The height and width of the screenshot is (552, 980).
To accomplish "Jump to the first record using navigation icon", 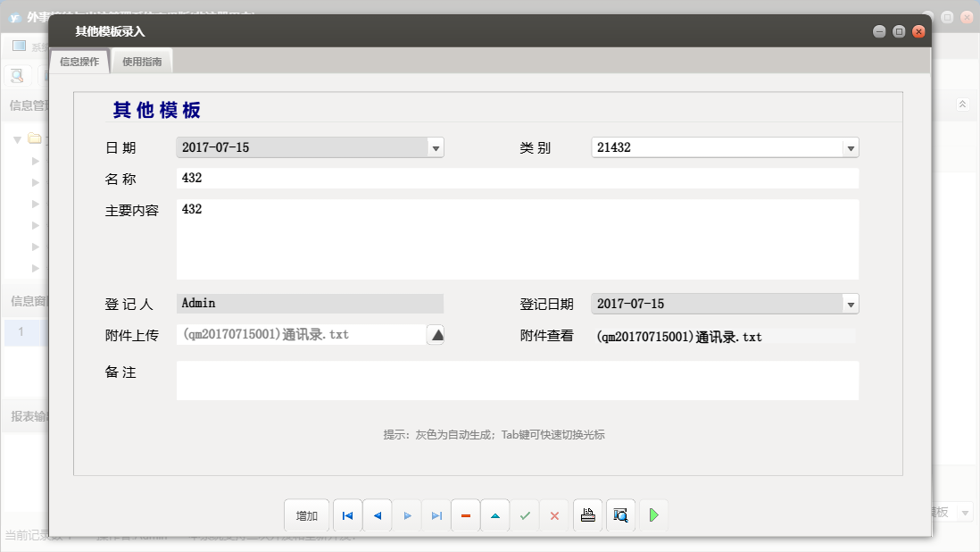I will pyautogui.click(x=347, y=514).
